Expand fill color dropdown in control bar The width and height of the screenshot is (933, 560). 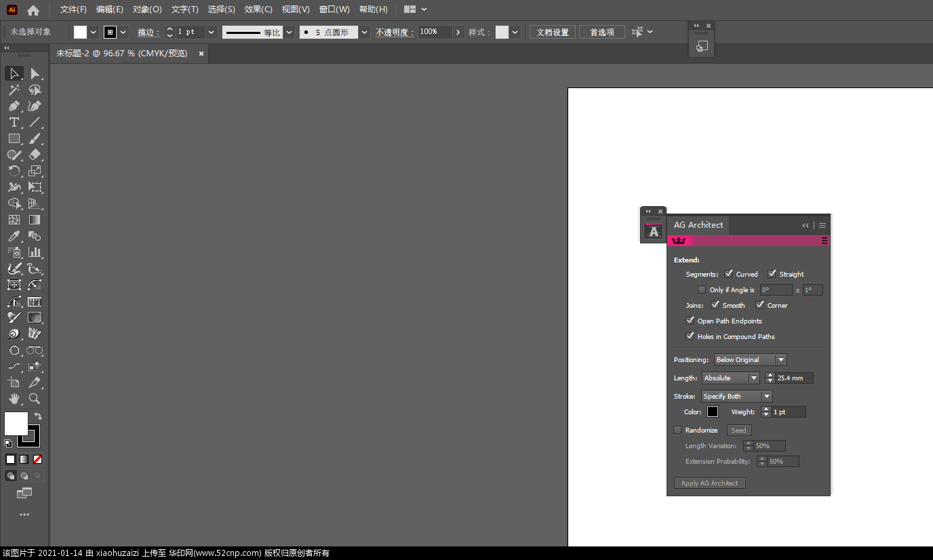pos(94,32)
